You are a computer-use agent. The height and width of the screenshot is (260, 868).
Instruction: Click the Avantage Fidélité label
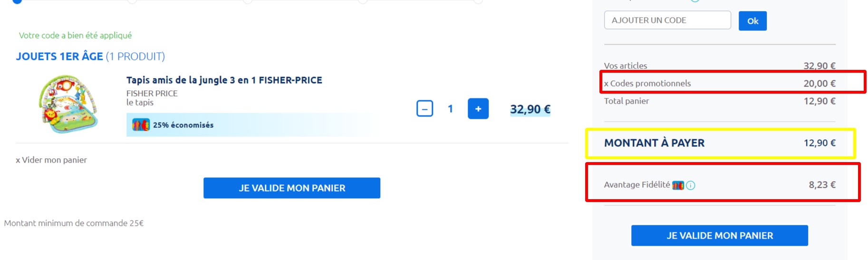(637, 185)
